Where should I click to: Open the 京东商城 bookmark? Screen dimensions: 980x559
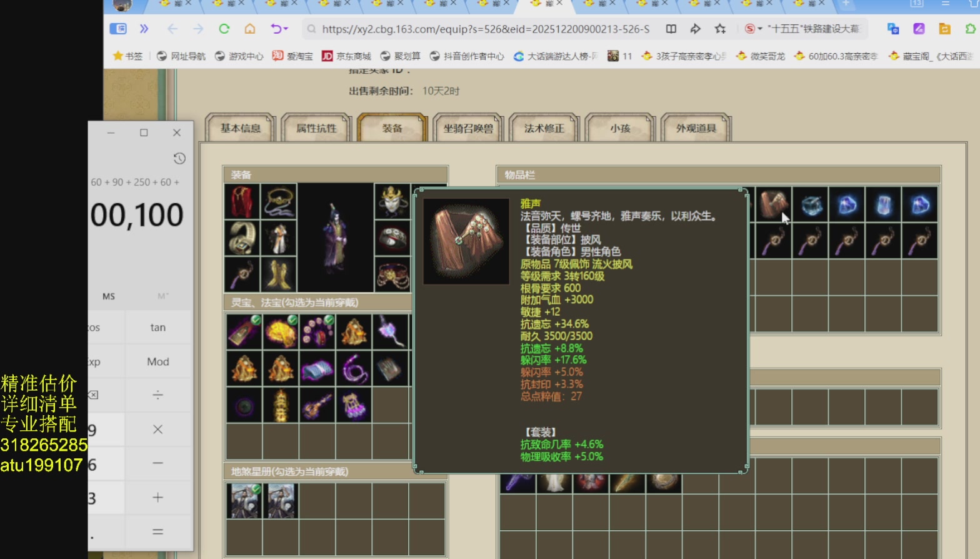(346, 56)
